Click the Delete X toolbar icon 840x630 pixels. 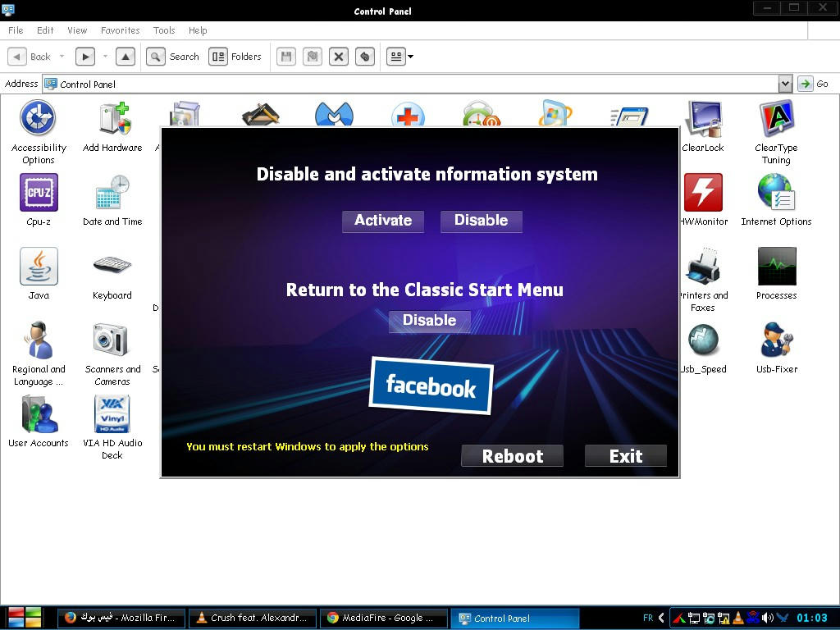339,57
